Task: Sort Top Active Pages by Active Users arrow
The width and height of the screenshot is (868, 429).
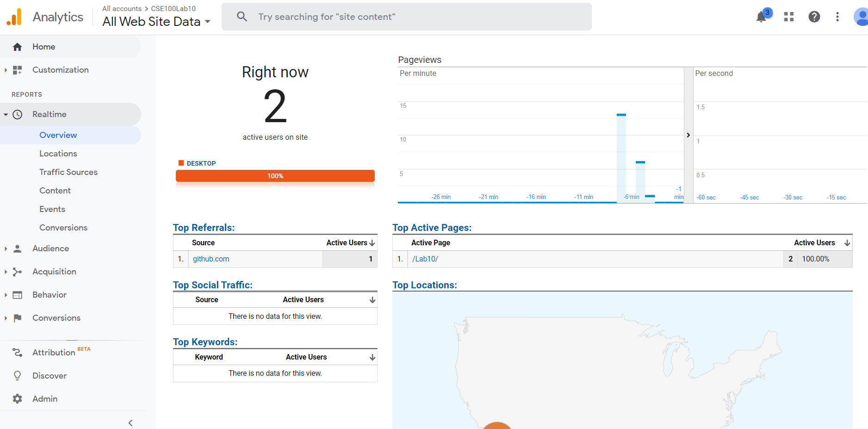Action: (847, 243)
